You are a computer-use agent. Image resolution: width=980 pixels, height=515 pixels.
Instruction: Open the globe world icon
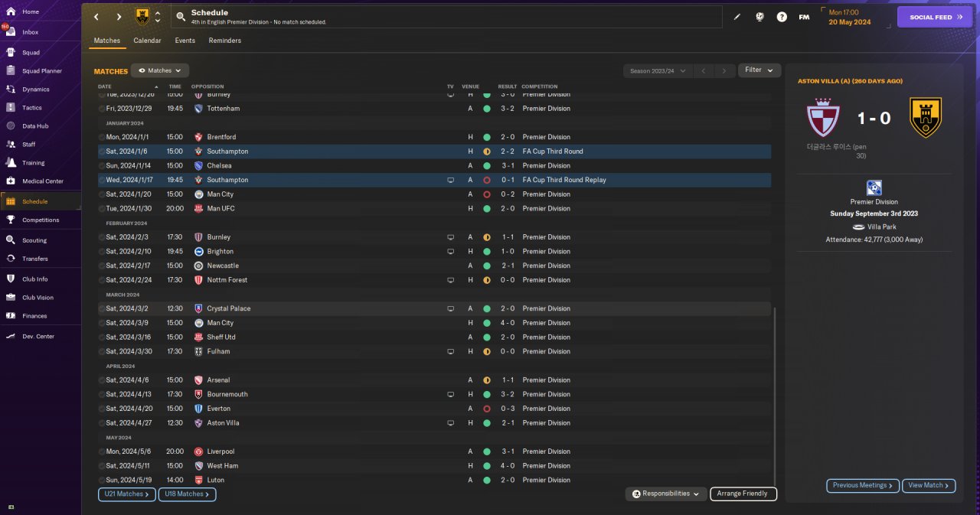coord(759,17)
